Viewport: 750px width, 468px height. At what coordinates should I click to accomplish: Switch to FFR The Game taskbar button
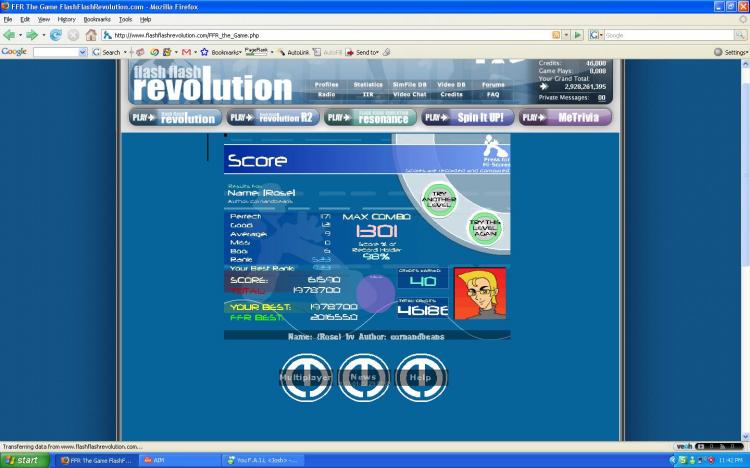[96, 460]
